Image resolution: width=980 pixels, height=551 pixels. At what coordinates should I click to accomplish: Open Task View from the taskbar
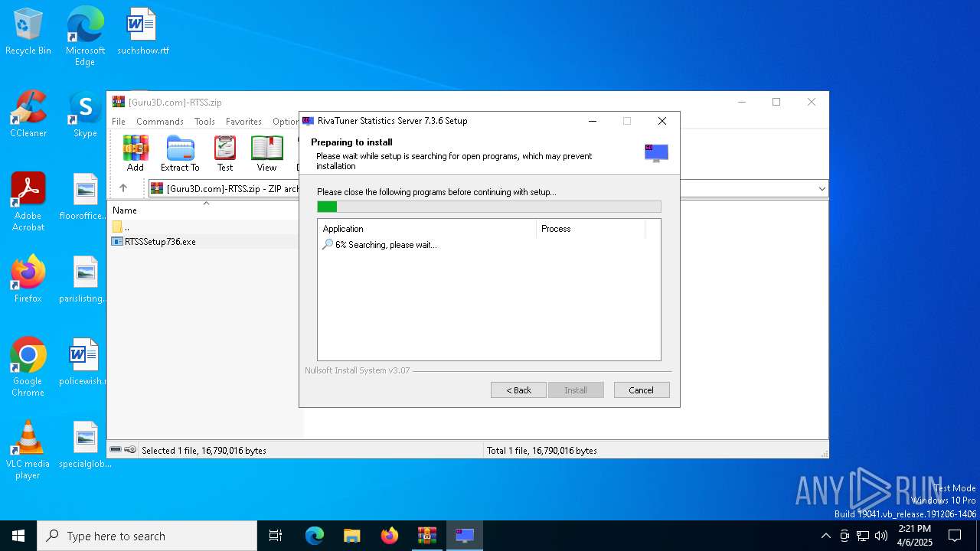pos(276,536)
